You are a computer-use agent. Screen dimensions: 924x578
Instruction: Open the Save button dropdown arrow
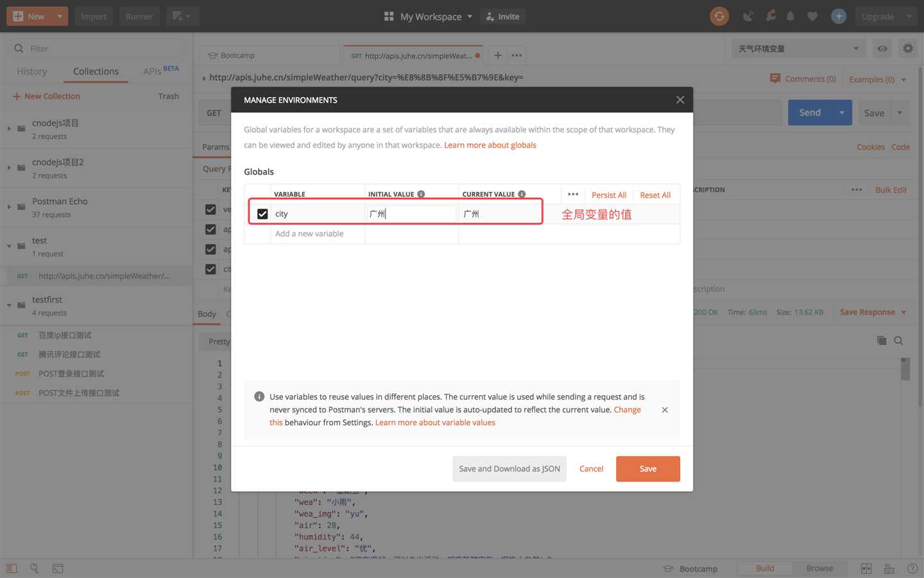tap(900, 112)
